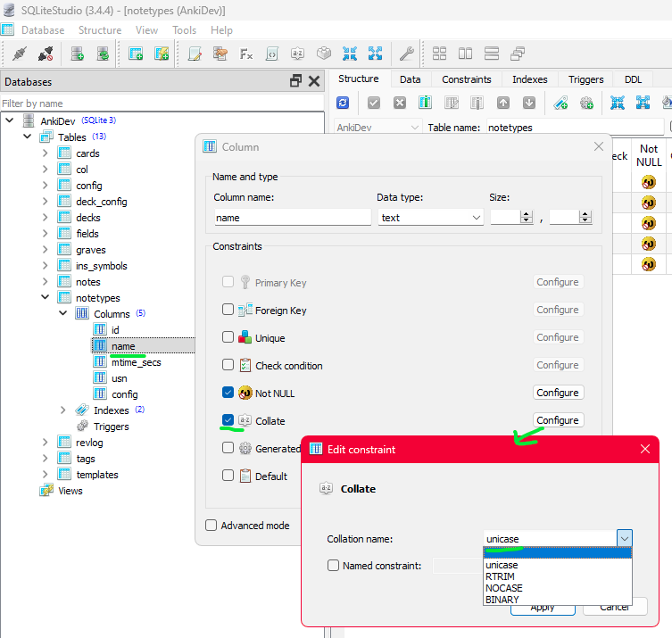672x638 pixels.
Task: Open the Tools menu
Action: tap(184, 30)
